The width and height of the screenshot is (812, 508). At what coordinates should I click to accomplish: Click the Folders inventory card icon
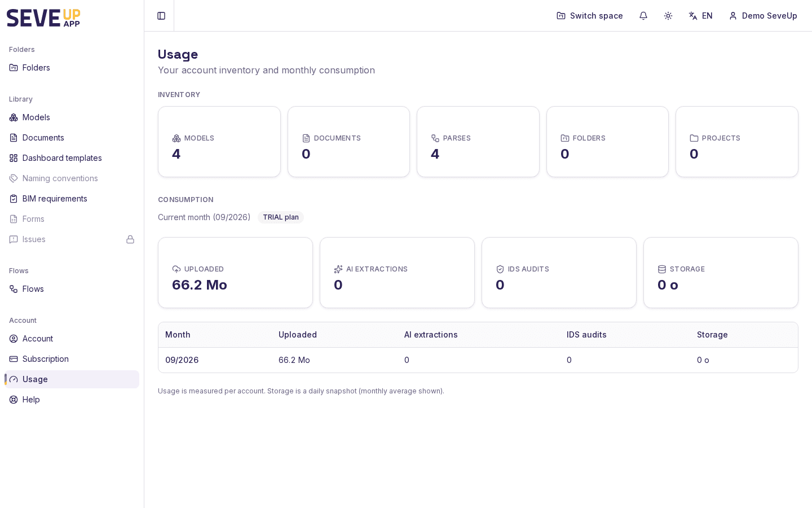pyautogui.click(x=565, y=138)
